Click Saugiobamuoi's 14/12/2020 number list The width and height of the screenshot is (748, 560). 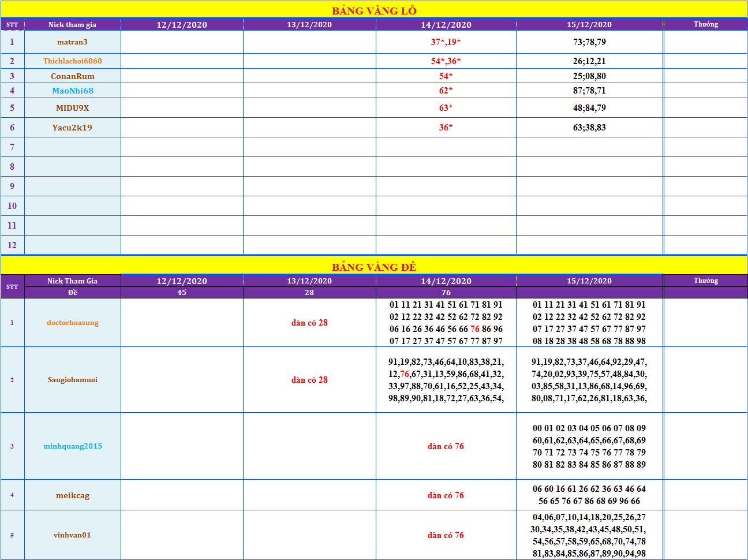pos(446,380)
